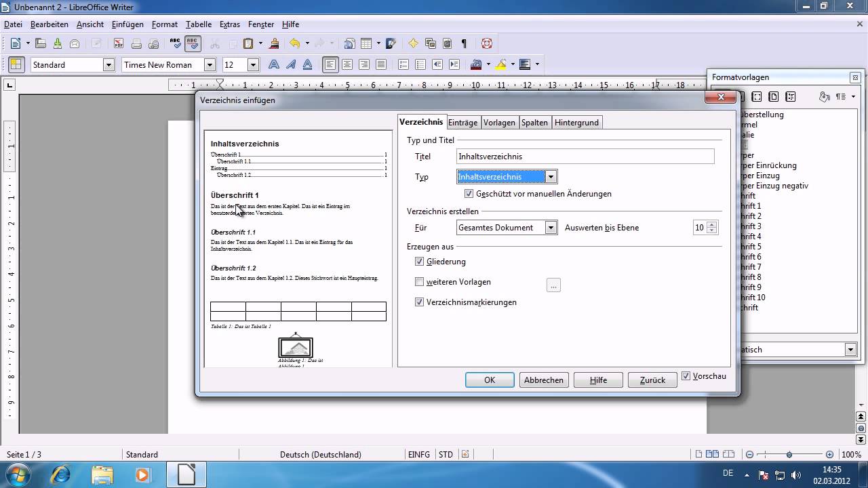Click the document-as-email envelope icon
This screenshot has width=868, height=488.
click(75, 43)
